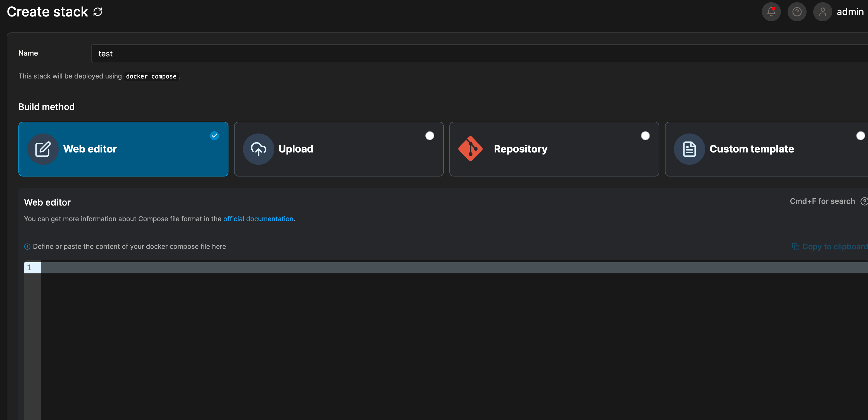Click line 1 in the code editor
Image resolution: width=868 pixels, height=420 pixels.
pyautogui.click(x=454, y=268)
